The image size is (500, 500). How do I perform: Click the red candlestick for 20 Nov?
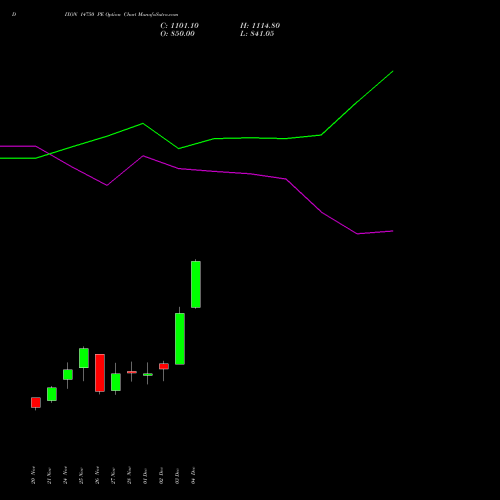36,402
